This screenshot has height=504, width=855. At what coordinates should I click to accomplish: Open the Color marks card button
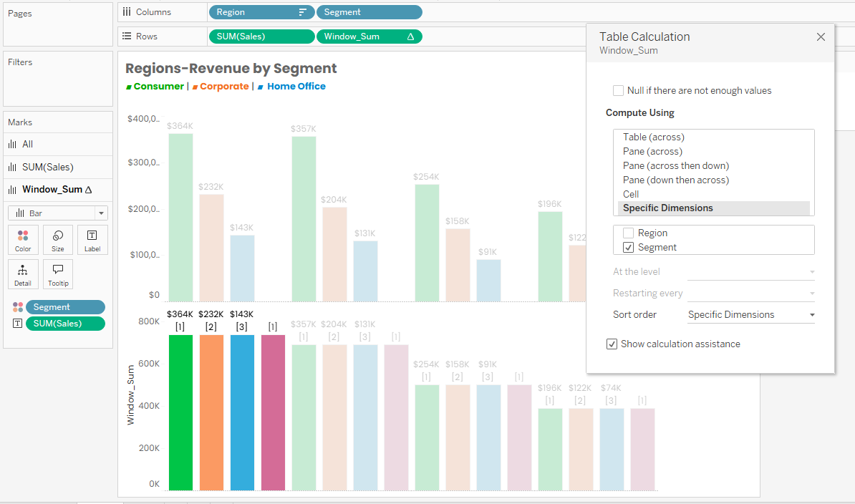tap(23, 240)
